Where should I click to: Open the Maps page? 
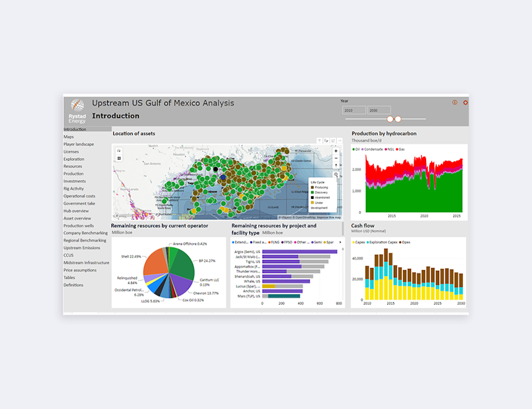(x=69, y=137)
